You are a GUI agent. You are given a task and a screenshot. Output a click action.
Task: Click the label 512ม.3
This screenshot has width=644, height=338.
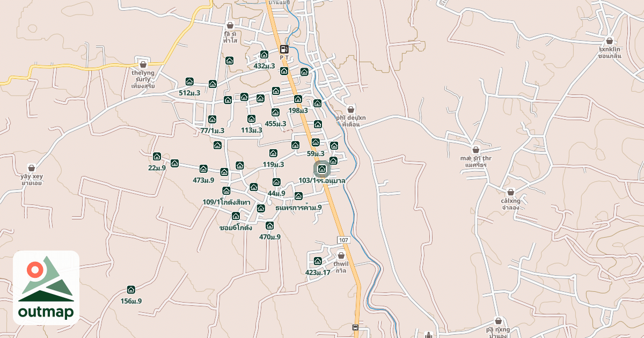189,93
